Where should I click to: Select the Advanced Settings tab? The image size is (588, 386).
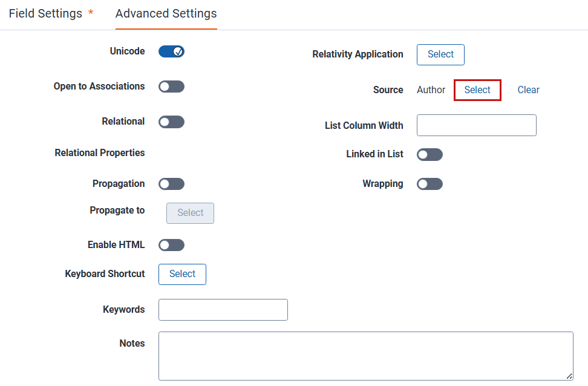166,13
